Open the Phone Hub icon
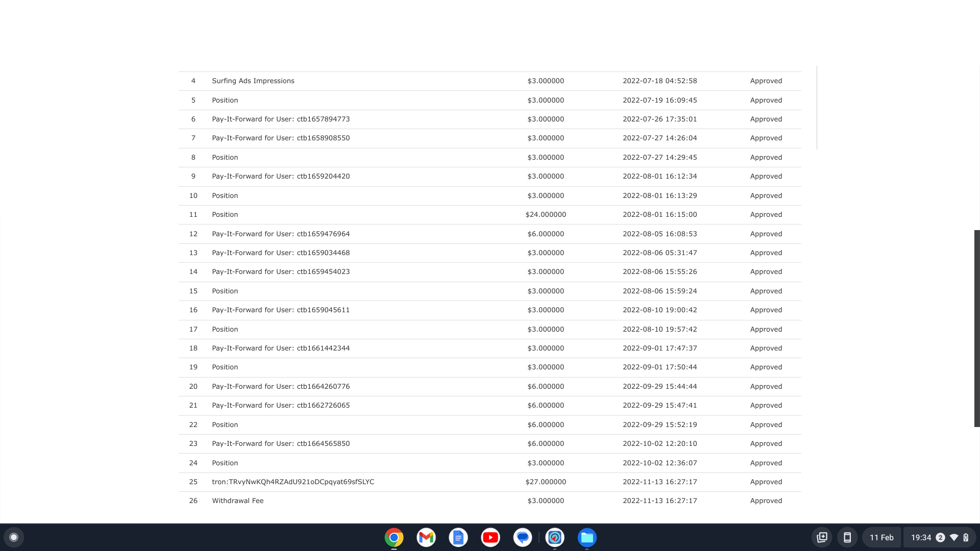Screen dimensions: 980x551 (847, 537)
